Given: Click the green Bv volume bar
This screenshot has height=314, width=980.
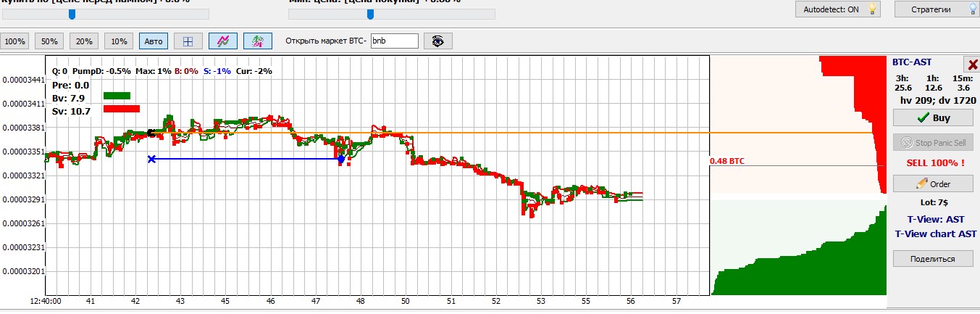Looking at the screenshot, I should tap(117, 95).
